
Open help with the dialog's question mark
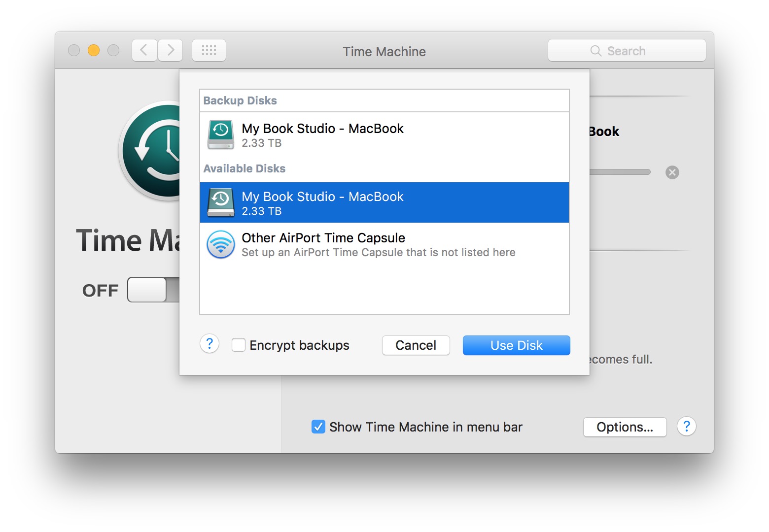[x=210, y=344]
